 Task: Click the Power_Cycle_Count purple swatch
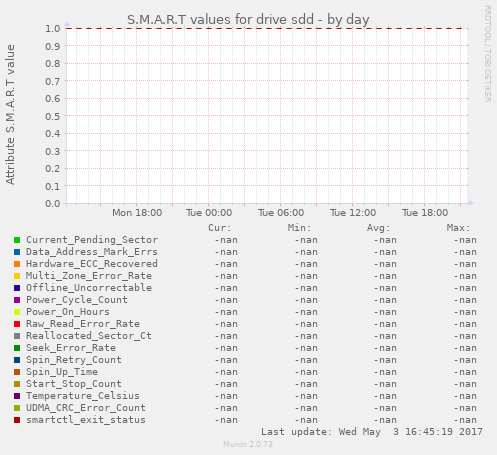point(17,300)
